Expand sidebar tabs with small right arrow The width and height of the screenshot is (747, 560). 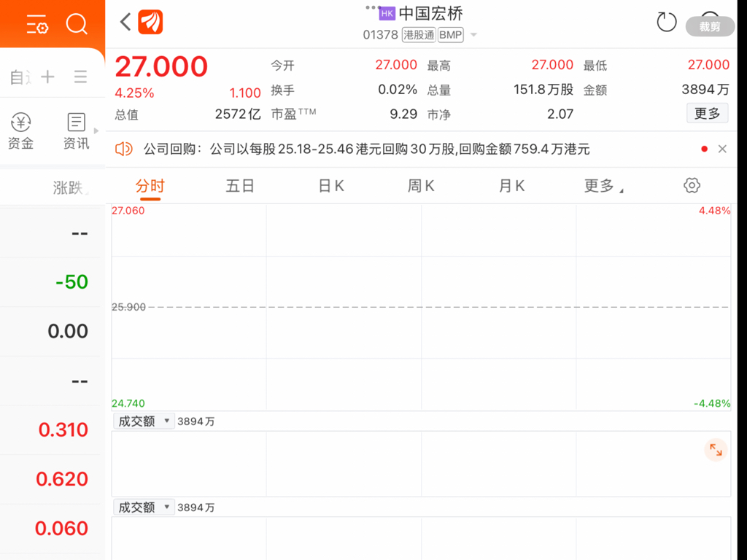click(96, 131)
